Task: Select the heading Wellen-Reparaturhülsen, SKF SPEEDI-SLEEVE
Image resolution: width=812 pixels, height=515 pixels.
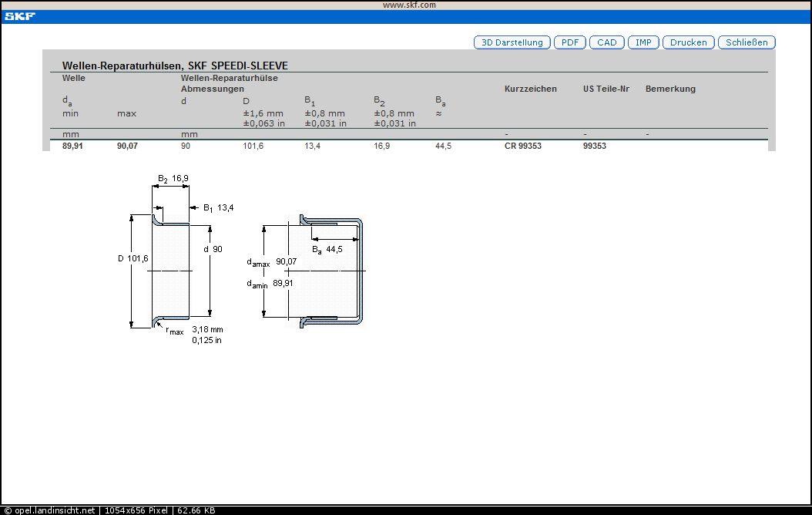Action: pyautogui.click(x=175, y=66)
